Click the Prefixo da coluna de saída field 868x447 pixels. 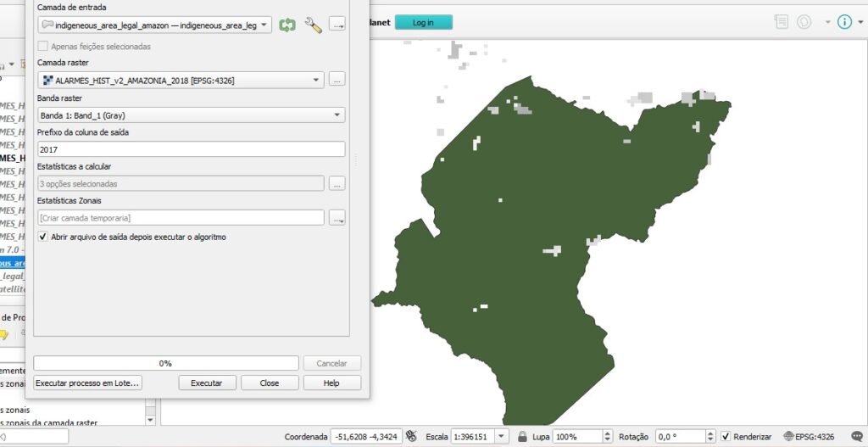coord(192,149)
